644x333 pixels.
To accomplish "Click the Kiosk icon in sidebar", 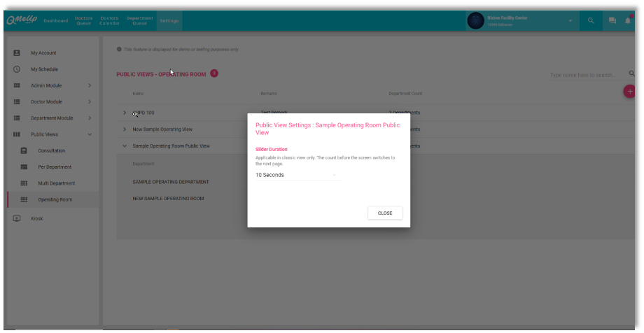I will click(17, 218).
